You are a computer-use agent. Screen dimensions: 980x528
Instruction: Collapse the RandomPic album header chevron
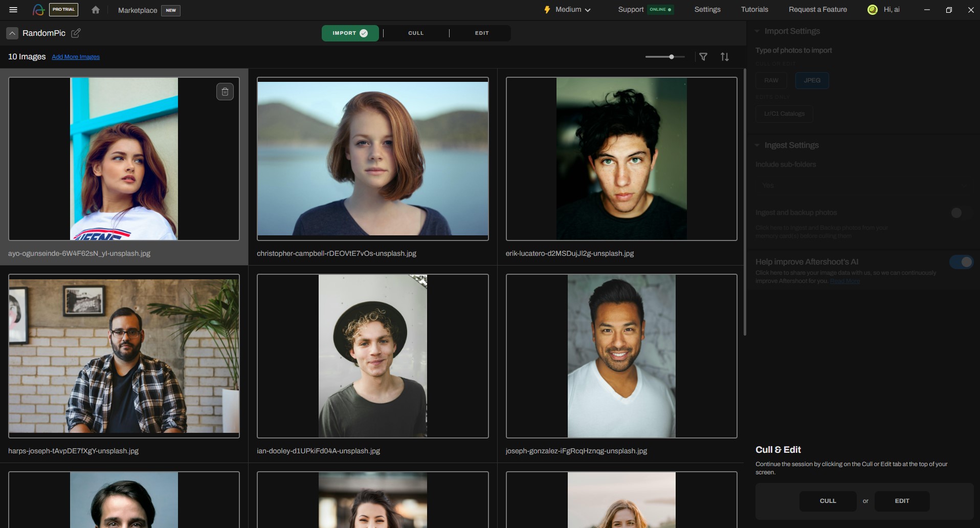click(12, 33)
